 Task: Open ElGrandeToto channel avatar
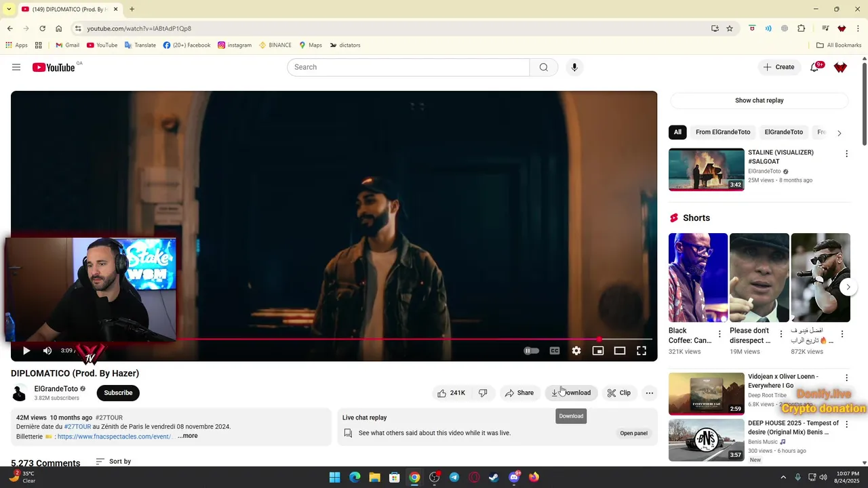[x=20, y=392]
